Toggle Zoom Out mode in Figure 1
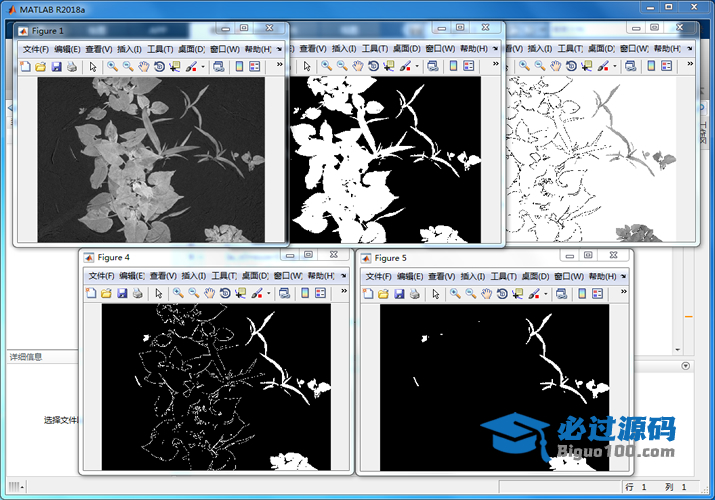 point(128,67)
